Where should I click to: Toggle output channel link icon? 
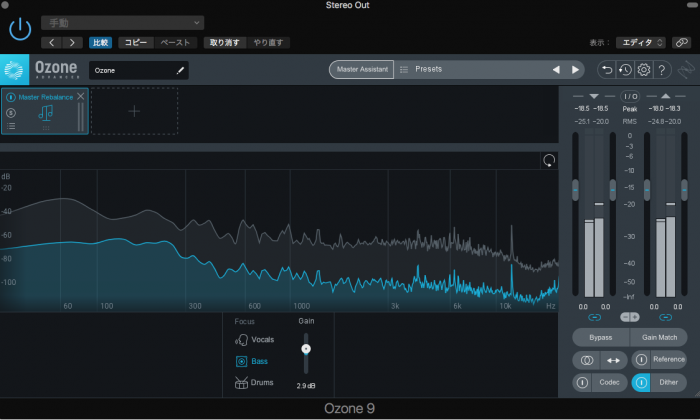pos(665,317)
